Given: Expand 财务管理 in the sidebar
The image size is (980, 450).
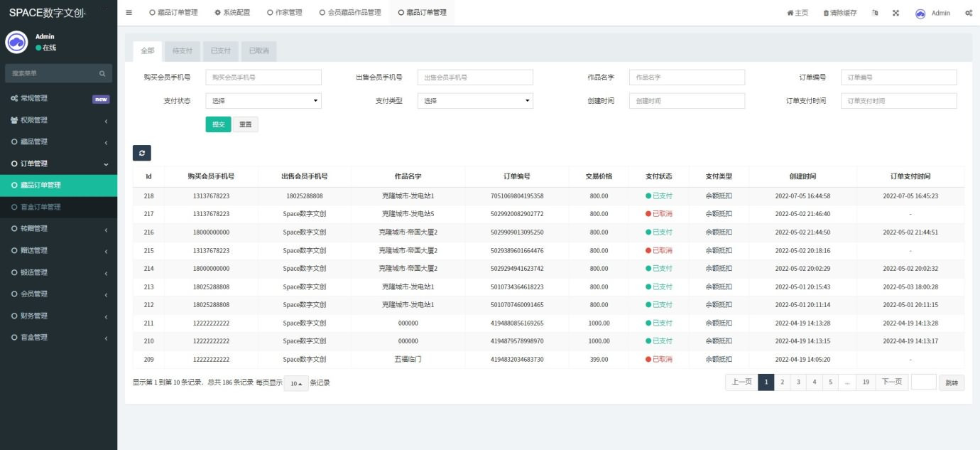Looking at the screenshot, I should pyautogui.click(x=58, y=316).
